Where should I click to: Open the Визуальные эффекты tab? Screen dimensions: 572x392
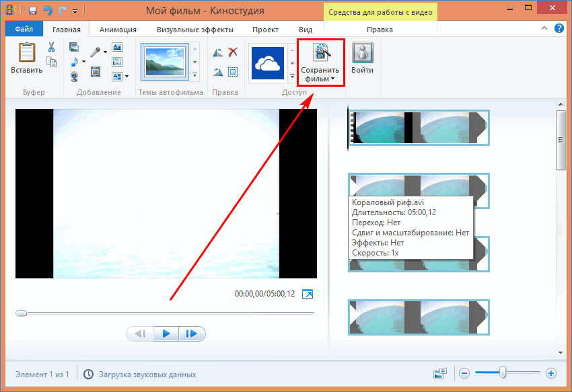(195, 30)
